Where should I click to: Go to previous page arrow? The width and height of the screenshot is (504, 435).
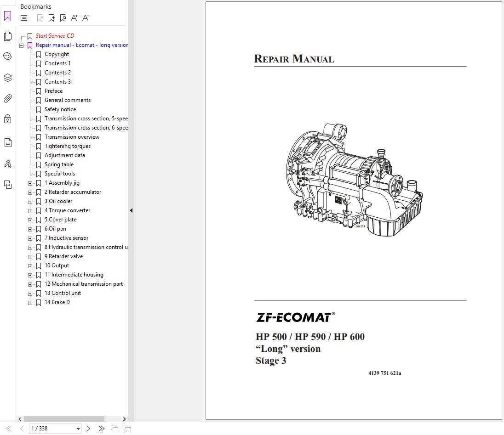(22, 429)
